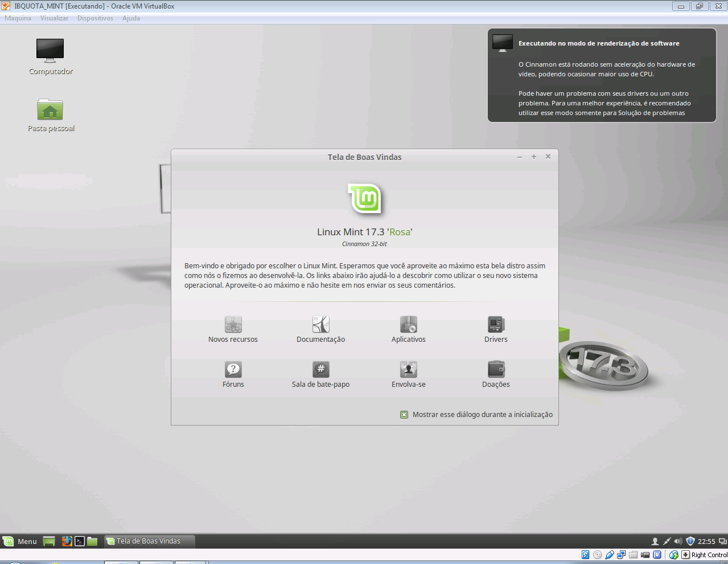Viewport: 728px width, 564px height.
Task: Open the Maquina menu
Action: click(18, 18)
